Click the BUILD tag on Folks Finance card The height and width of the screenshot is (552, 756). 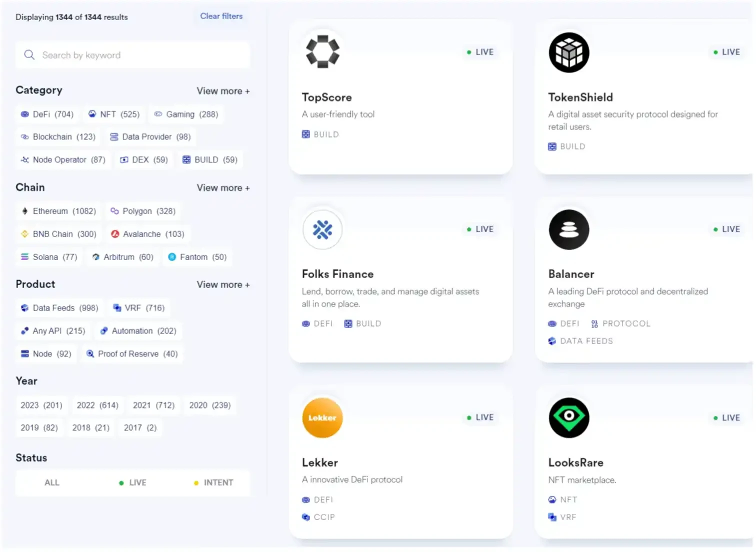click(363, 324)
